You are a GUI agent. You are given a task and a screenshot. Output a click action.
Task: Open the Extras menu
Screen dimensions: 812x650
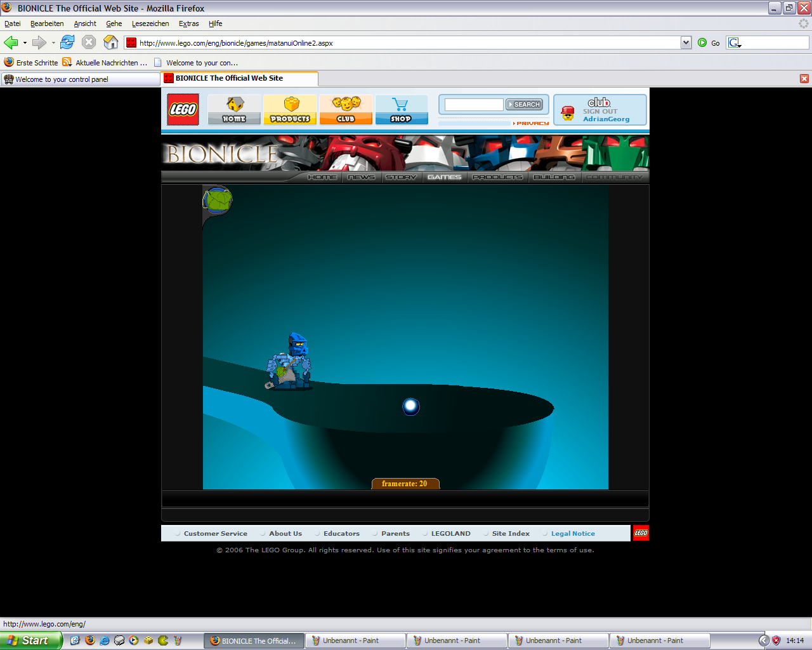click(x=189, y=23)
